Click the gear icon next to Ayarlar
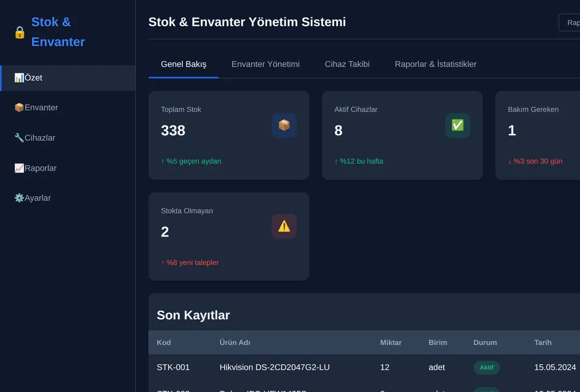 click(x=19, y=198)
